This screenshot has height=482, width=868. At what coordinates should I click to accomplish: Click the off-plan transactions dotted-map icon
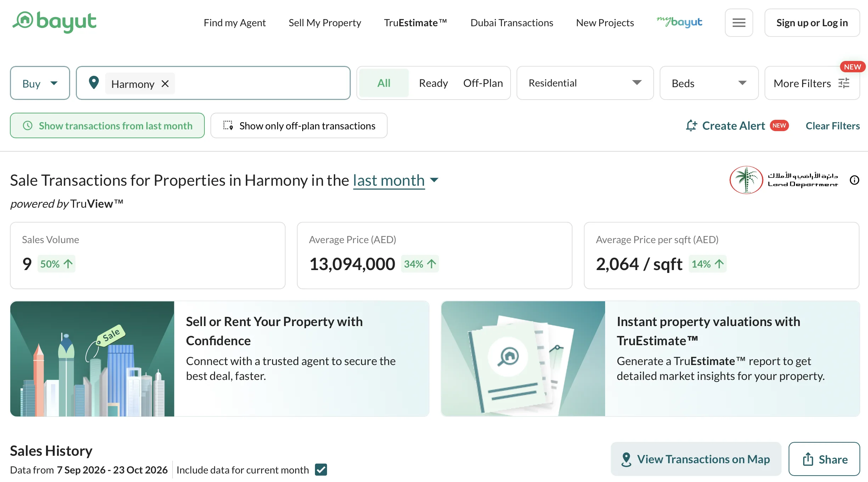tap(228, 125)
